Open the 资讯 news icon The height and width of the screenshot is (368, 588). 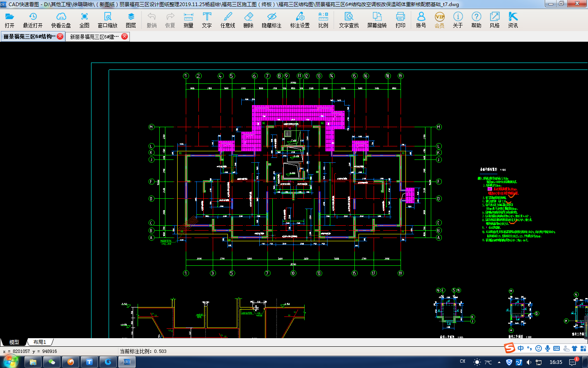point(513,20)
